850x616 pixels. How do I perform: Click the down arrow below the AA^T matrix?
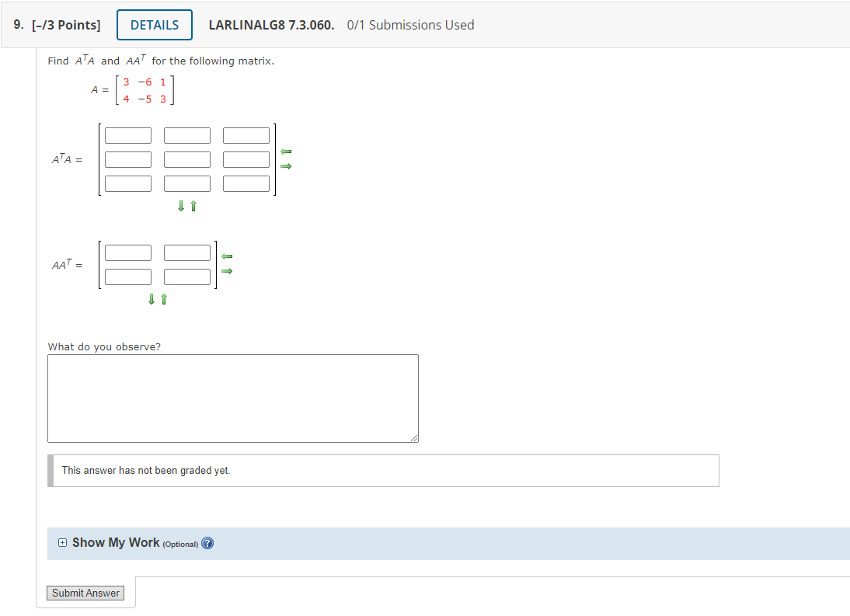click(151, 299)
